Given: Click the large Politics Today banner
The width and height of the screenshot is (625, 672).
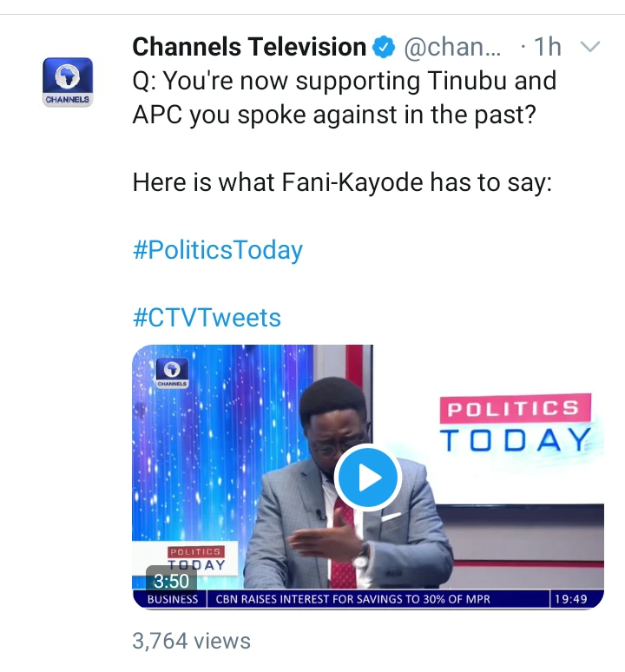Looking at the screenshot, I should [516, 425].
